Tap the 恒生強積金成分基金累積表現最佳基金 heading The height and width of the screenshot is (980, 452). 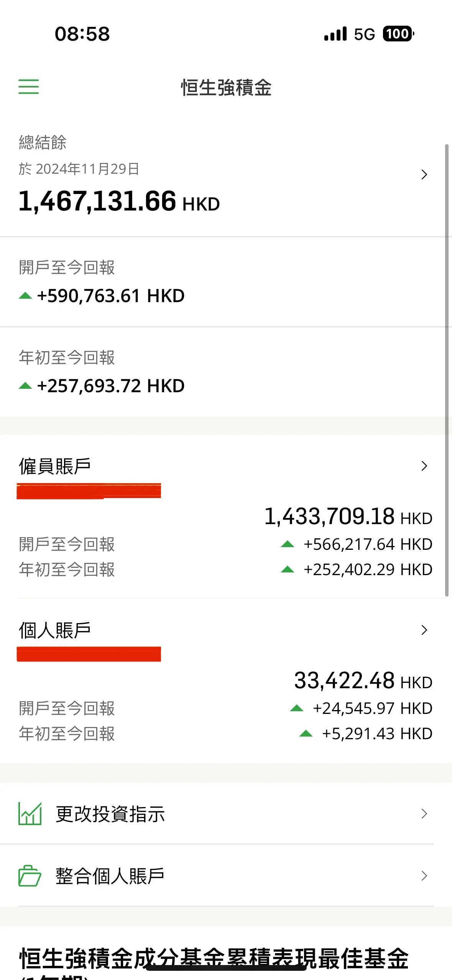coord(214,958)
